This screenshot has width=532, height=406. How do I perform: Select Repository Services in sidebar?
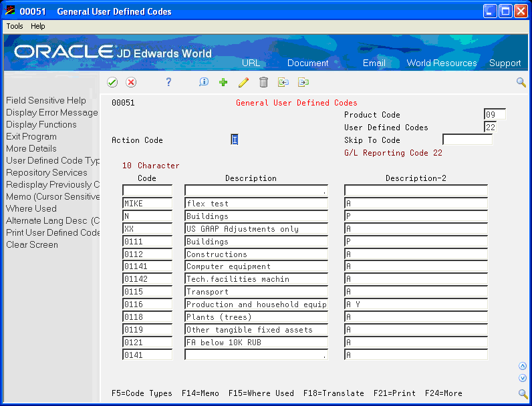click(x=47, y=172)
